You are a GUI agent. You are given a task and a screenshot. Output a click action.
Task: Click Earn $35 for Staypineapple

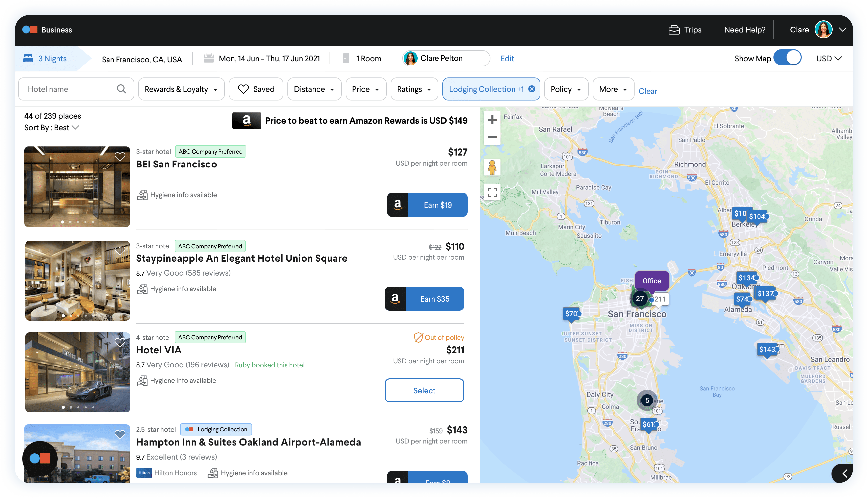[425, 299]
